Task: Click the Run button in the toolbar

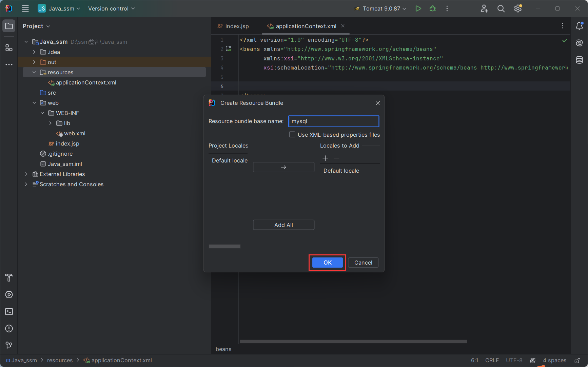Action: [x=418, y=8]
